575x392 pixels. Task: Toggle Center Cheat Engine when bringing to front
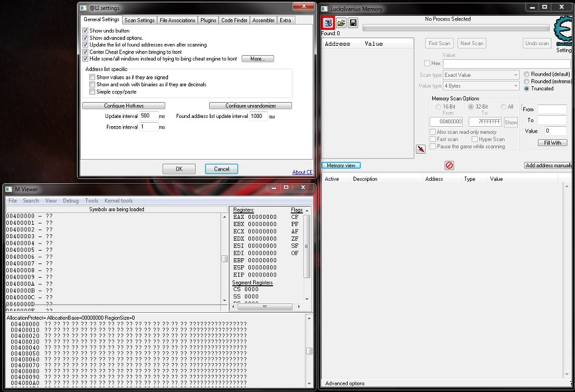tap(85, 52)
